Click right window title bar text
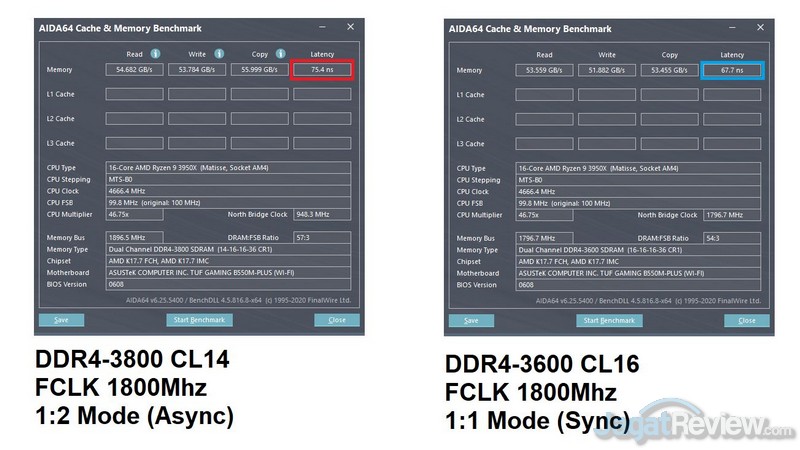800x450 pixels. [530, 29]
